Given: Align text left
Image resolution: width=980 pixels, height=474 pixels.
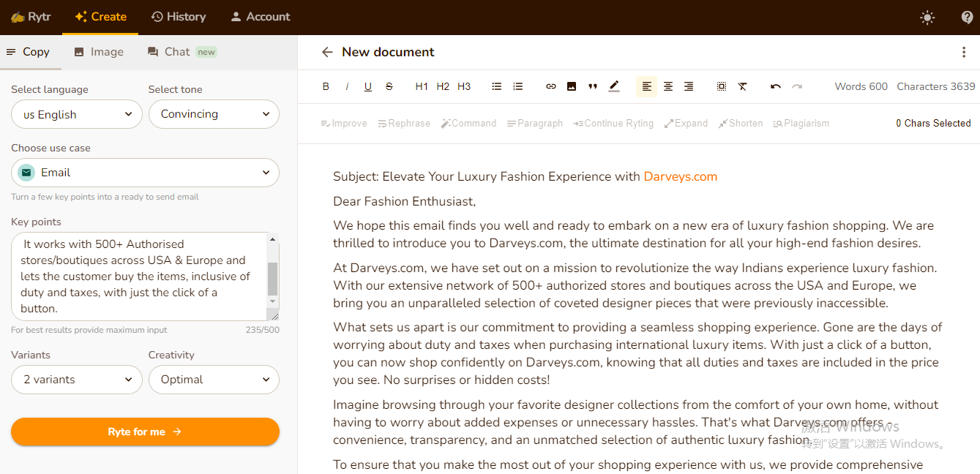Looking at the screenshot, I should tap(647, 86).
